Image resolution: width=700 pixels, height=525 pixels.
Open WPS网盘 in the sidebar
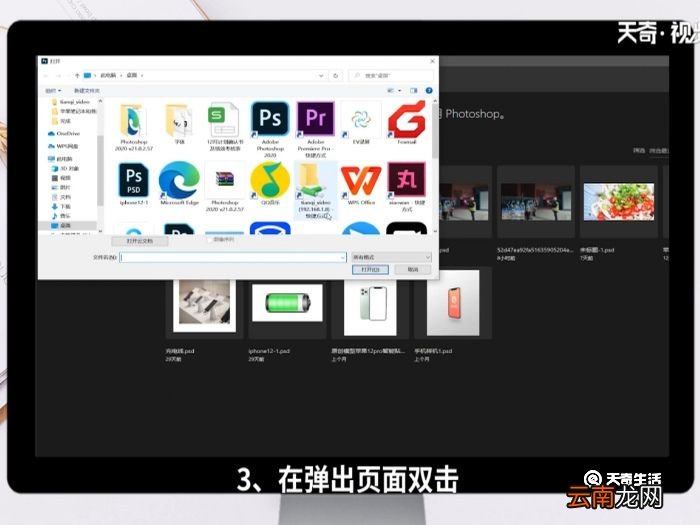pos(63,146)
